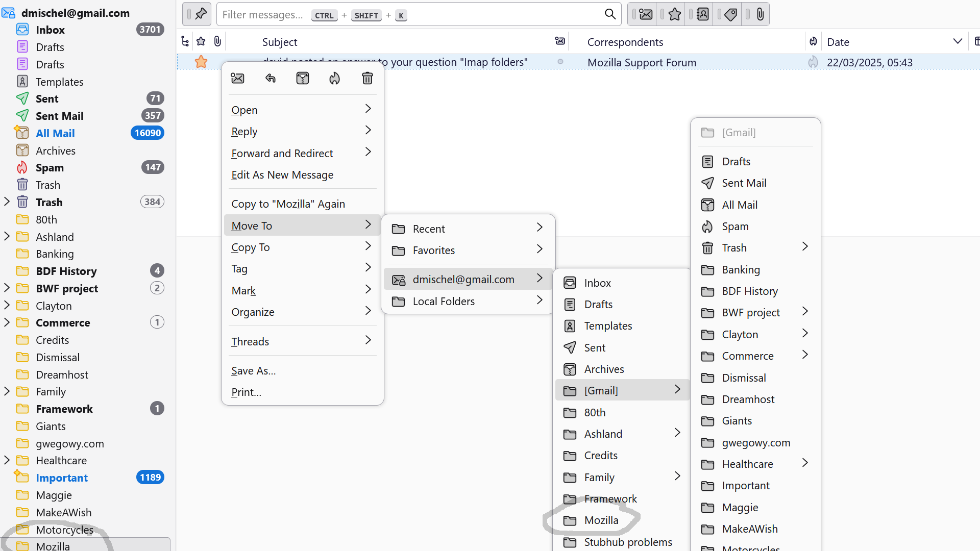The width and height of the screenshot is (980, 551).
Task: Choose Edit As New Message
Action: click(x=302, y=174)
